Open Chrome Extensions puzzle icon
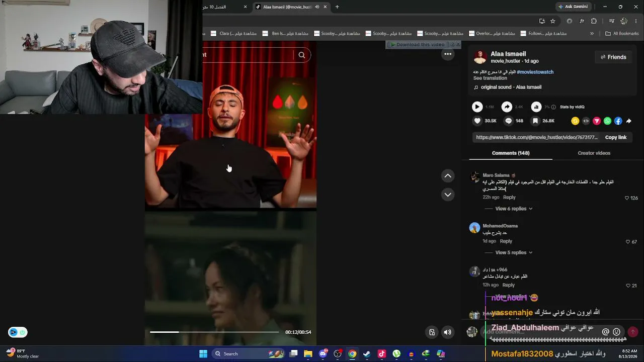Image resolution: width=644 pixels, height=362 pixels. coord(594,21)
